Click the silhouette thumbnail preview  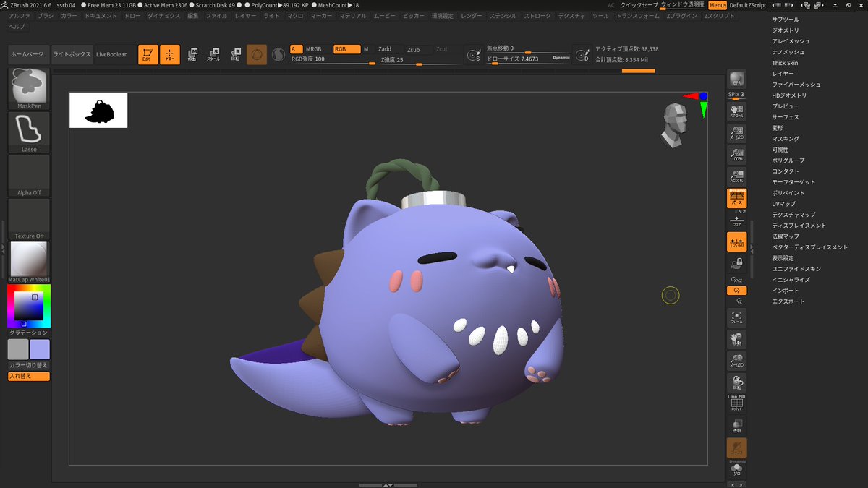pos(98,110)
